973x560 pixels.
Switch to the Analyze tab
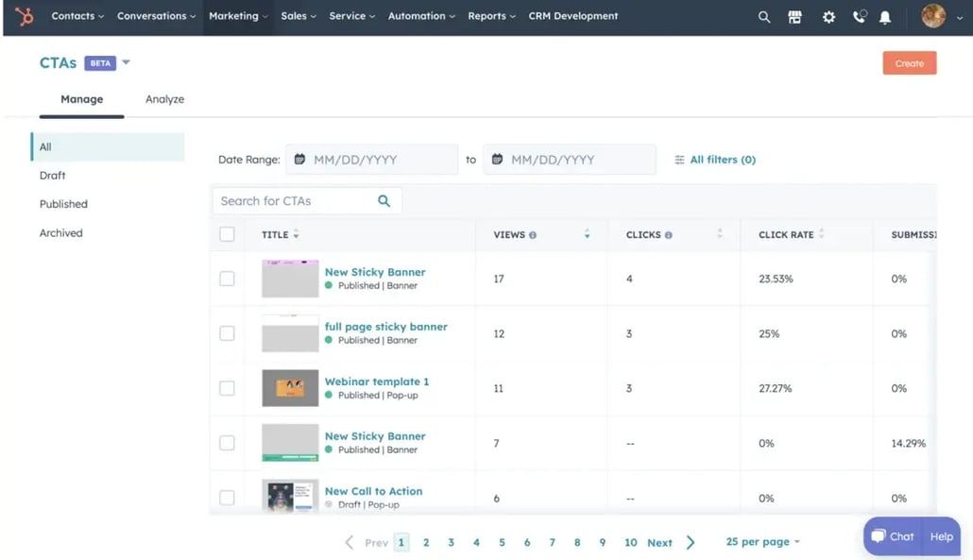click(x=164, y=99)
